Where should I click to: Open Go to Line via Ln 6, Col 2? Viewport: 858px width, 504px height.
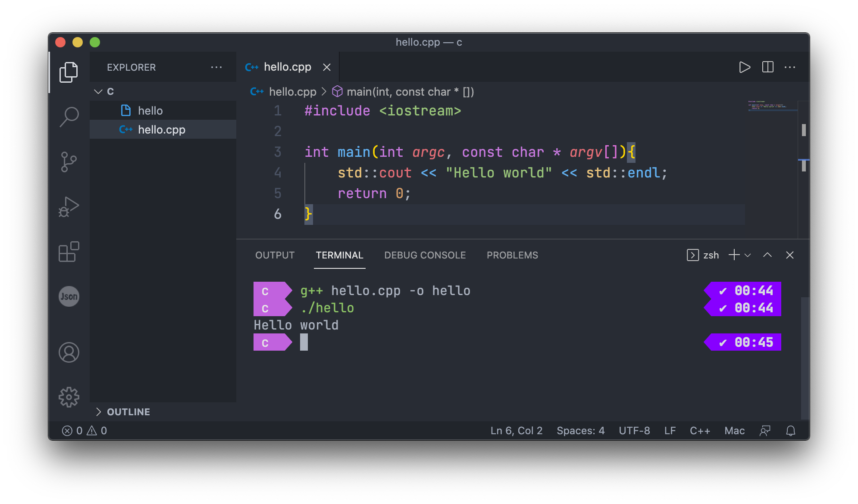point(517,431)
